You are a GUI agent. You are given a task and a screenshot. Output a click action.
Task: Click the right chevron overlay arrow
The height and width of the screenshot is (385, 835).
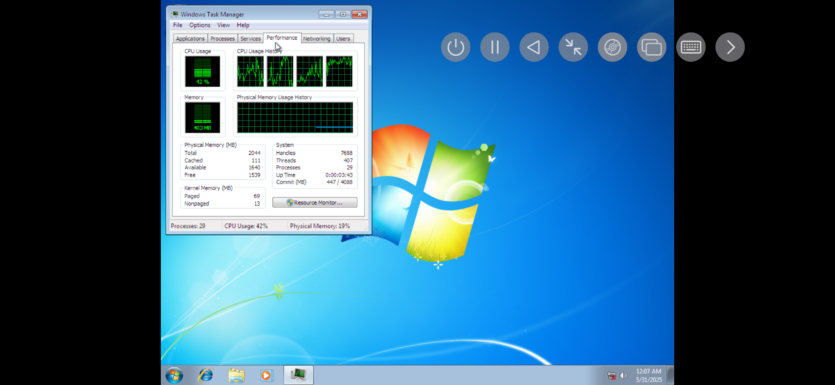click(730, 47)
